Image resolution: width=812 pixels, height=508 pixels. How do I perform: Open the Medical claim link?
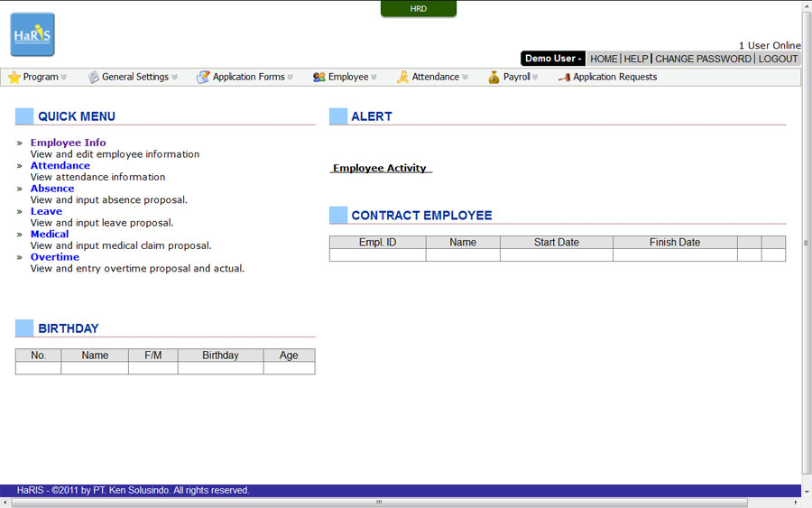point(50,234)
